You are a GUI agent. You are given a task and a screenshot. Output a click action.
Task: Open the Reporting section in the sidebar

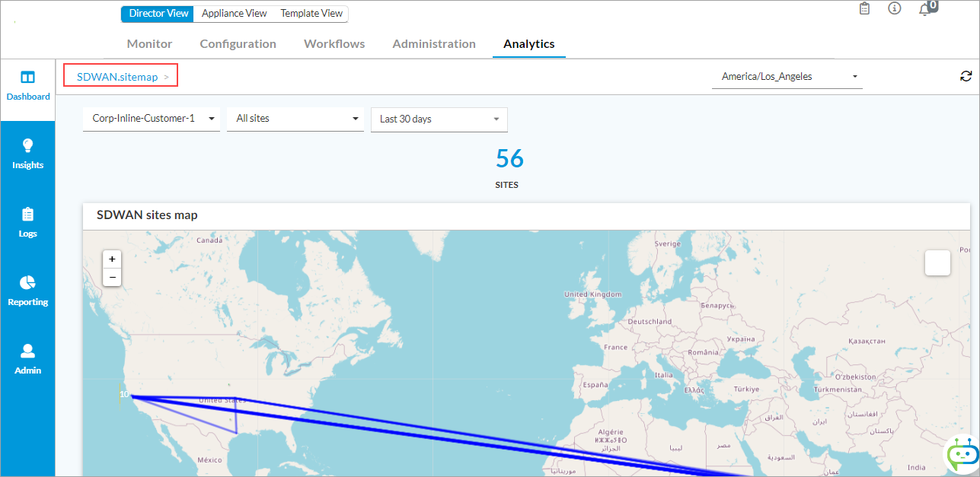(28, 290)
